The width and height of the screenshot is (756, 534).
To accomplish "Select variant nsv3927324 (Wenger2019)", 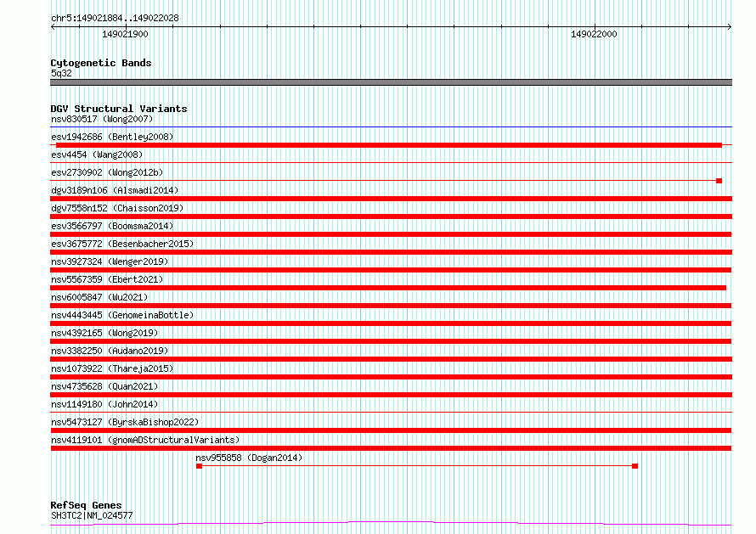I will [110, 261].
